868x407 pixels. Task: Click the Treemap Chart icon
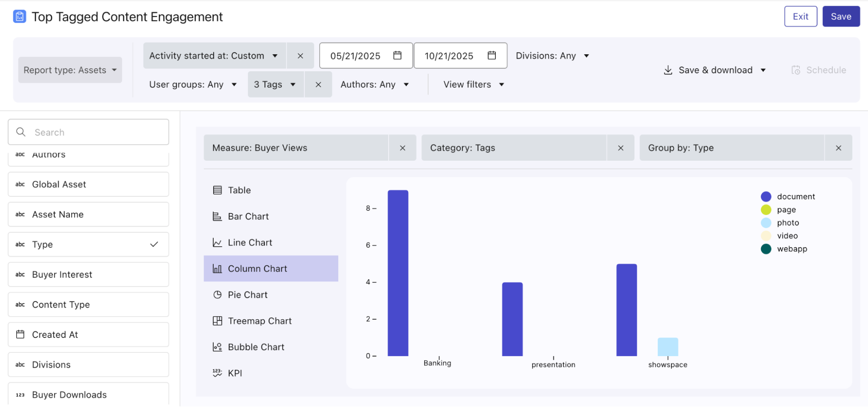tap(218, 321)
